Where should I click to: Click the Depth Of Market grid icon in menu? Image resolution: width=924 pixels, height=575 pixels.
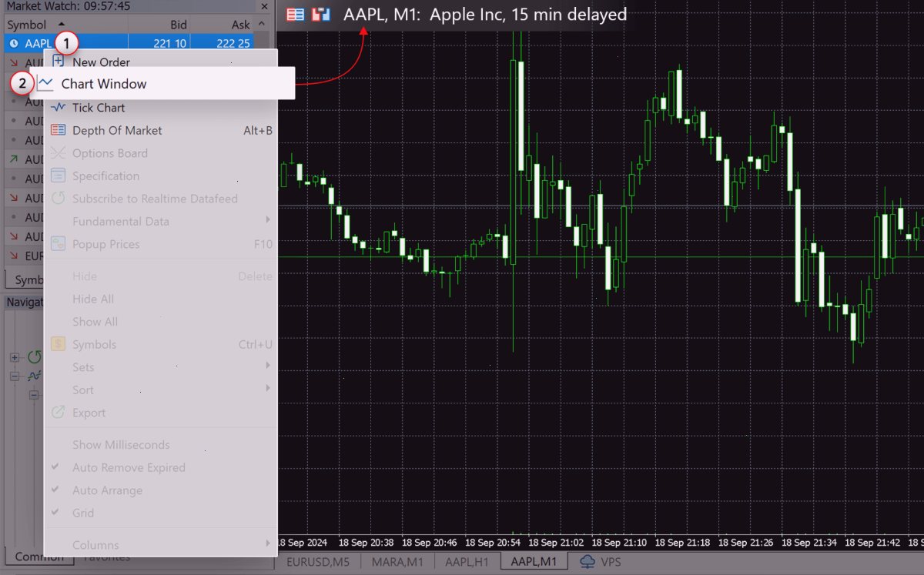click(59, 130)
